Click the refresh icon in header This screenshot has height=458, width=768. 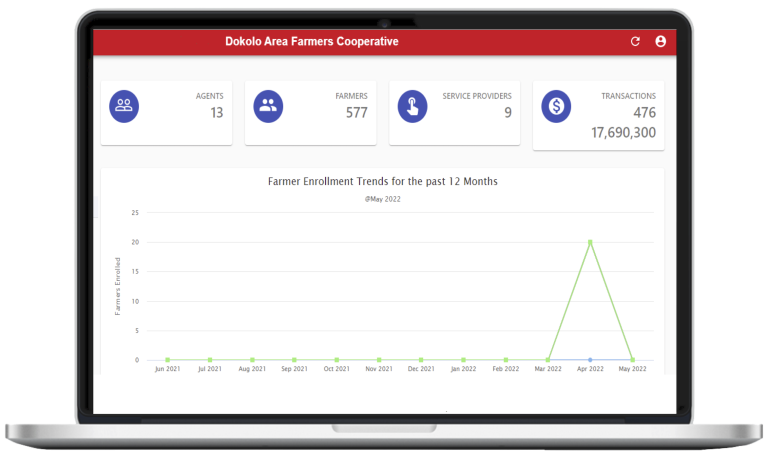point(635,42)
